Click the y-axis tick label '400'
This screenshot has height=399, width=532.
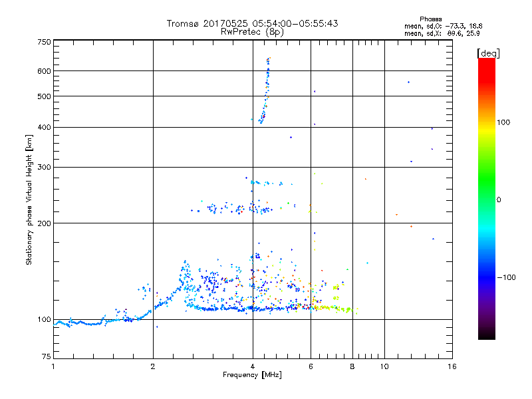click(x=44, y=127)
